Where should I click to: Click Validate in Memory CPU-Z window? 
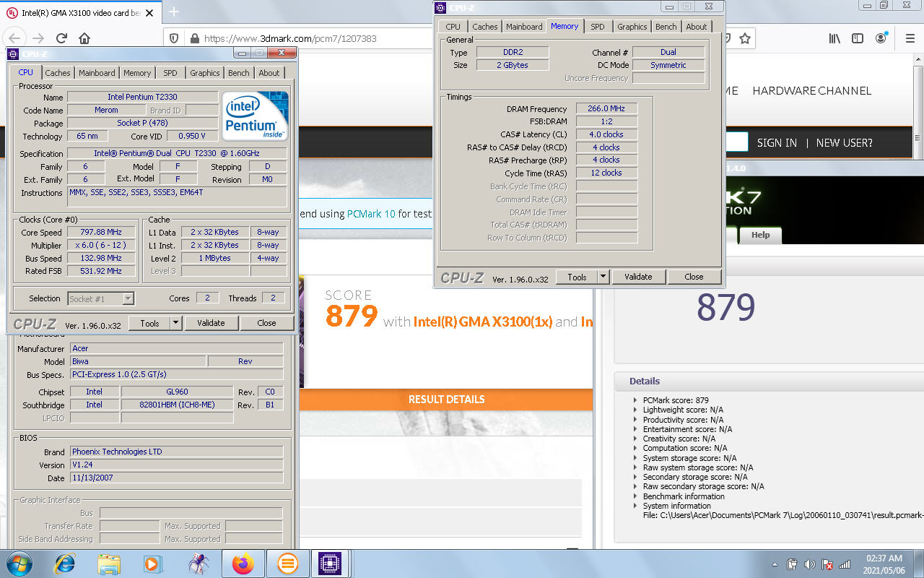[638, 277]
